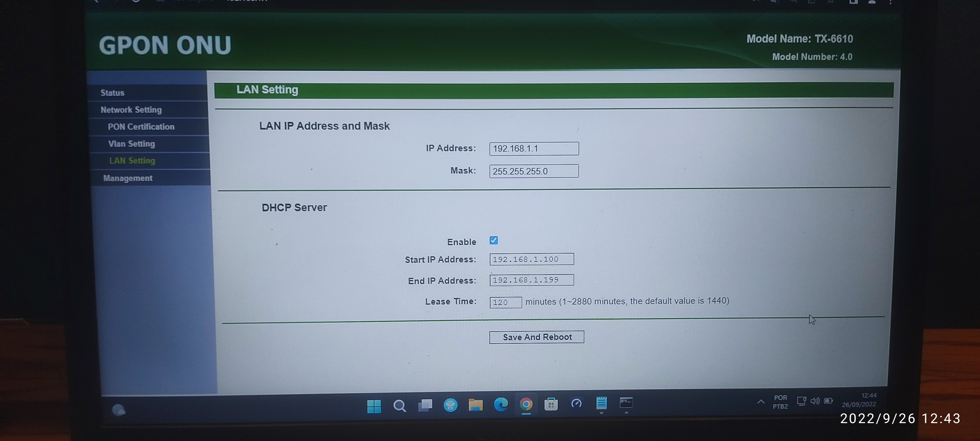
Task: Open PON Certification page
Action: tap(141, 127)
